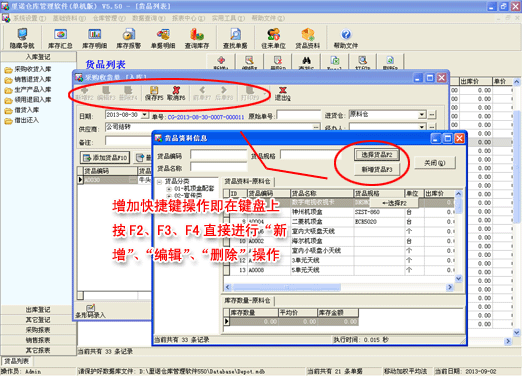This screenshot has width=522, height=376.
Task: Expand the 货品分类 tree root node
Action: pos(159,182)
